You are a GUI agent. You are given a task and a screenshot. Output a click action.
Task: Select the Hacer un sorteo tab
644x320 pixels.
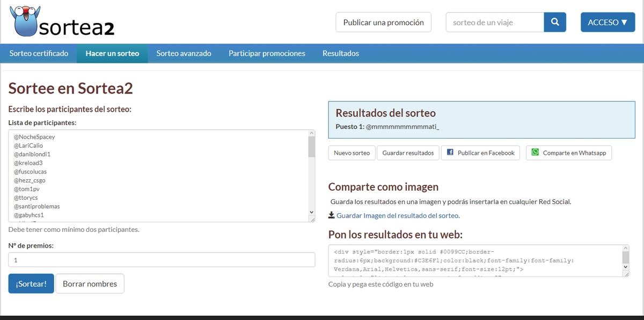tap(112, 53)
